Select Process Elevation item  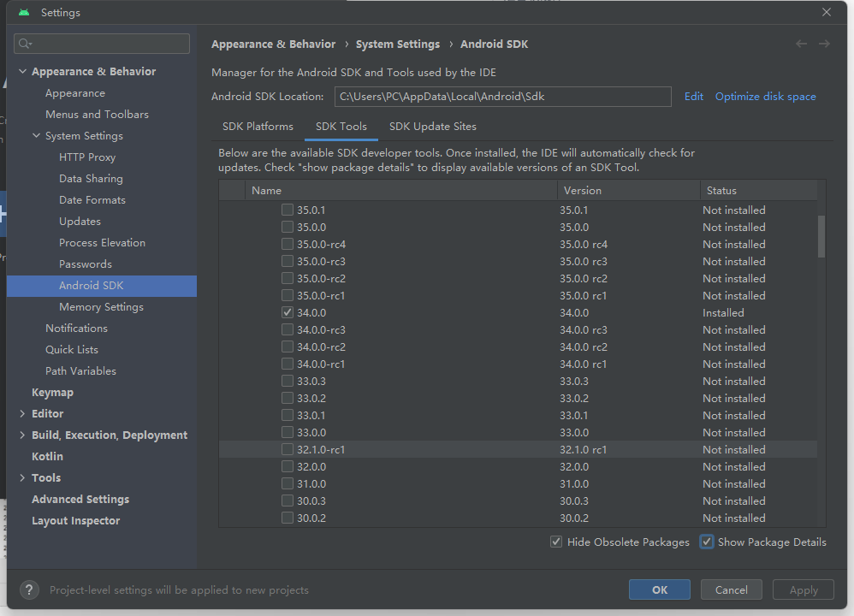102,242
